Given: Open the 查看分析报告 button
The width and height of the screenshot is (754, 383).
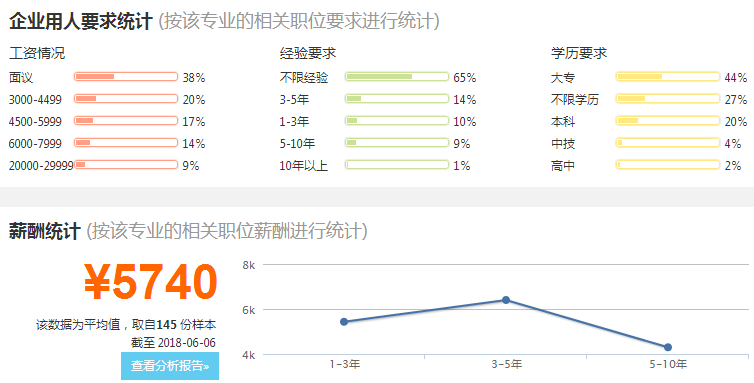Looking at the screenshot, I should click(170, 366).
